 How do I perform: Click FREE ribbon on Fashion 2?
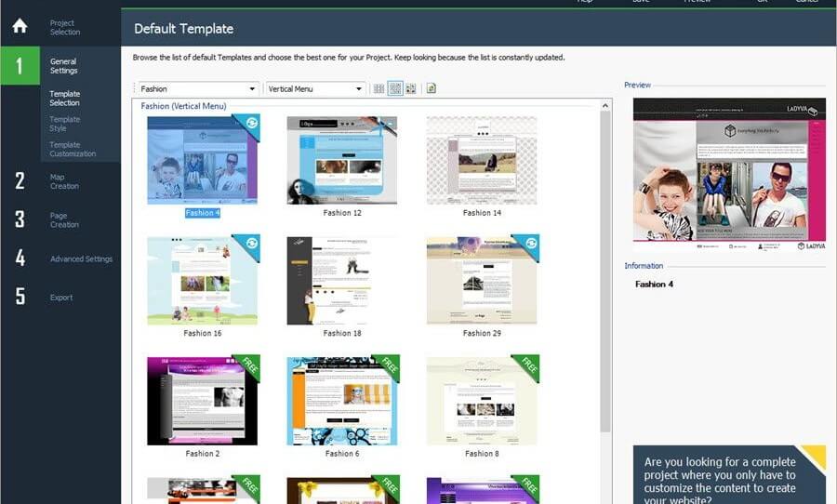250,365
